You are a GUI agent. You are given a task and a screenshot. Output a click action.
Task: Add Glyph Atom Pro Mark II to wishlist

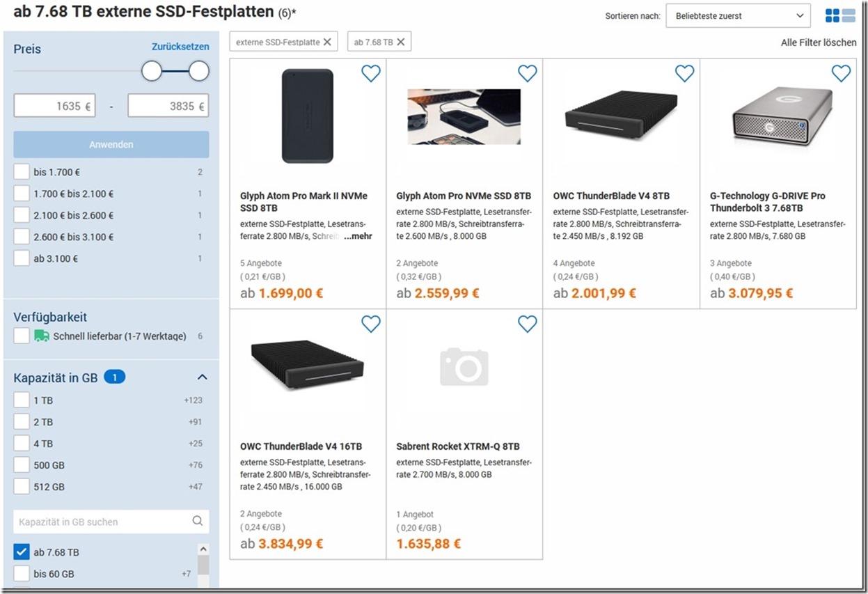coord(371,73)
